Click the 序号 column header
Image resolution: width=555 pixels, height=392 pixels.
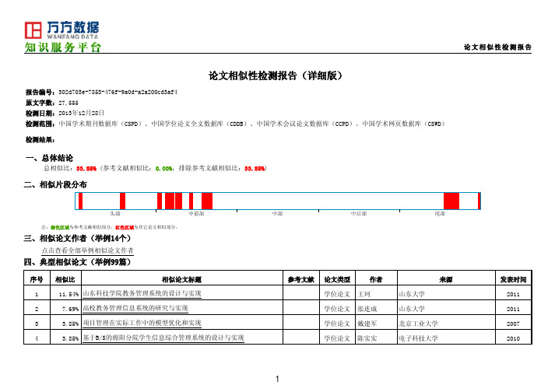click(37, 279)
